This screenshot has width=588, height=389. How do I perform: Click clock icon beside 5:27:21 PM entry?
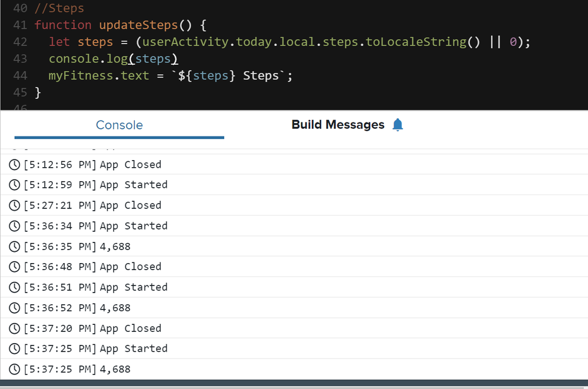(x=15, y=205)
